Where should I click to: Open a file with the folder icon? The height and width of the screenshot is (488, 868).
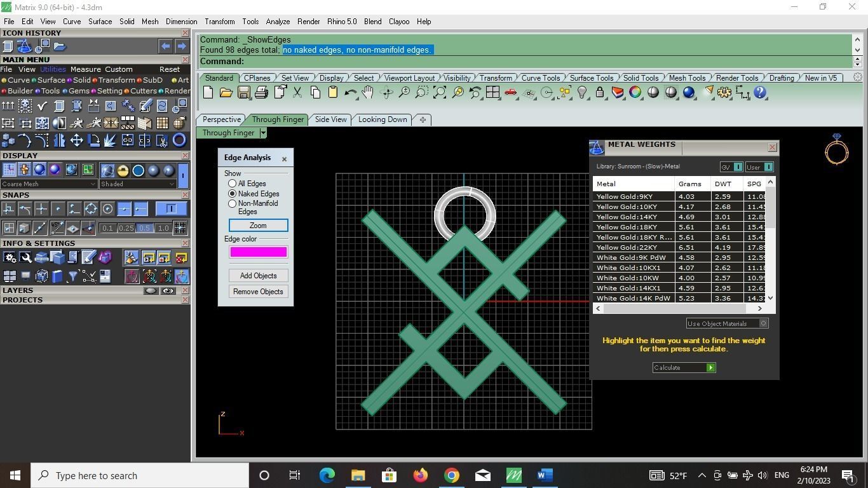226,93
